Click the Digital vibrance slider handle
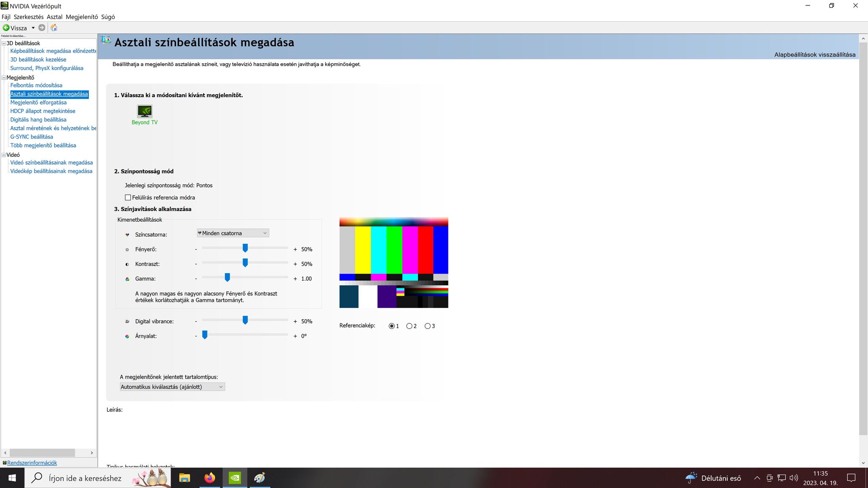This screenshot has height=488, width=868. 245,320
